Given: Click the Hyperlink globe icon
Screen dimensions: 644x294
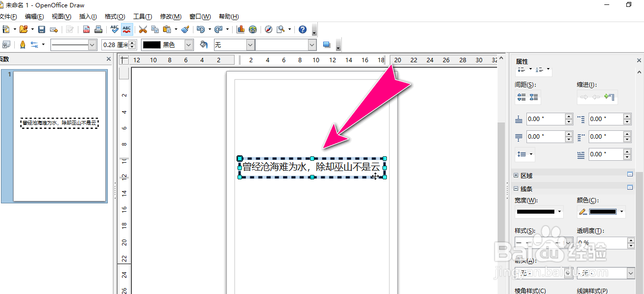Looking at the screenshot, I should pos(253,29).
